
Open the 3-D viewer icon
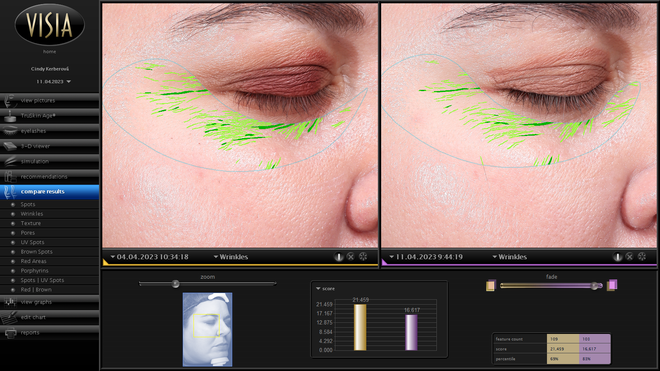[9, 146]
